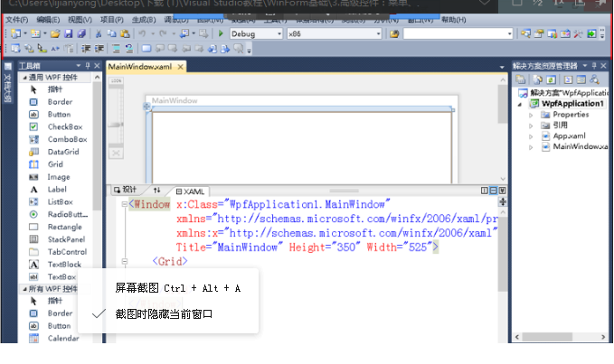Open the Debug configuration dropdown
The height and width of the screenshot is (364, 614).
click(x=279, y=34)
